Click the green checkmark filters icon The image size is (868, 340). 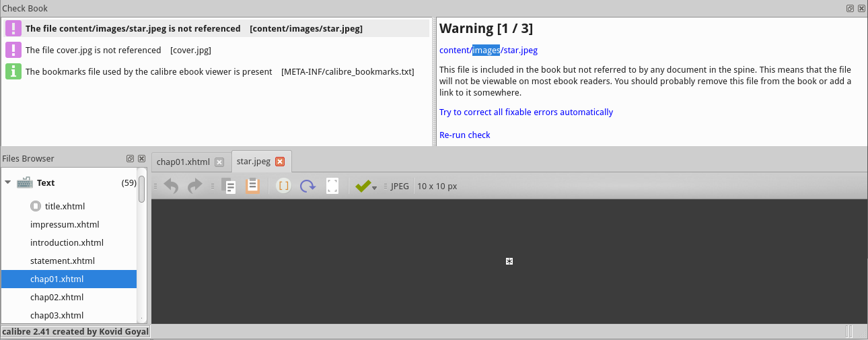(x=363, y=186)
